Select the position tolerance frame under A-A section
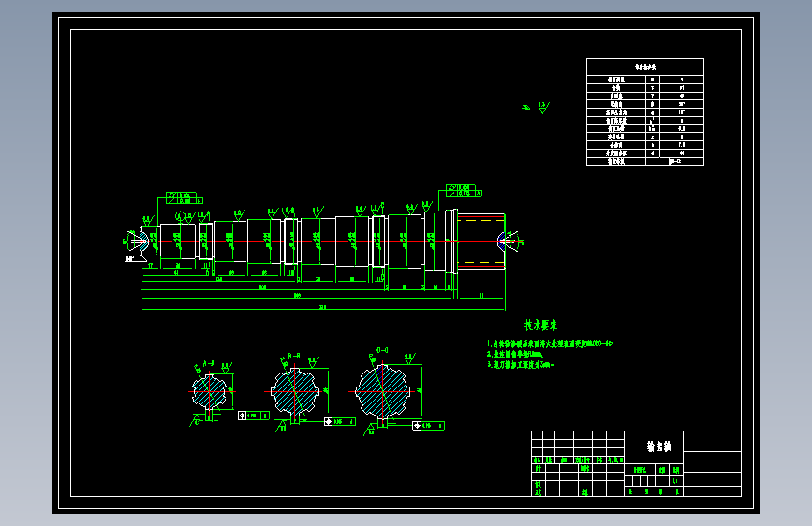 tap(253, 416)
